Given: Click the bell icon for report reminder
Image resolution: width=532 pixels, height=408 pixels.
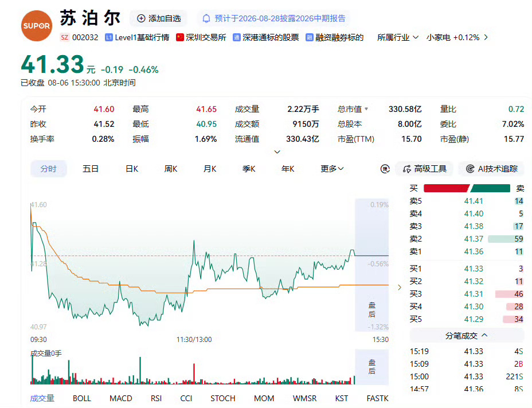Looking at the screenshot, I should [206, 18].
